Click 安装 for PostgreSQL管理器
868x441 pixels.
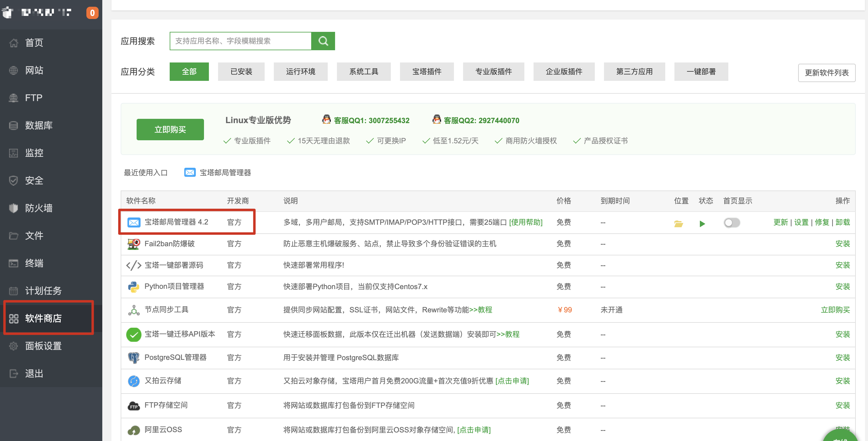(x=842, y=358)
